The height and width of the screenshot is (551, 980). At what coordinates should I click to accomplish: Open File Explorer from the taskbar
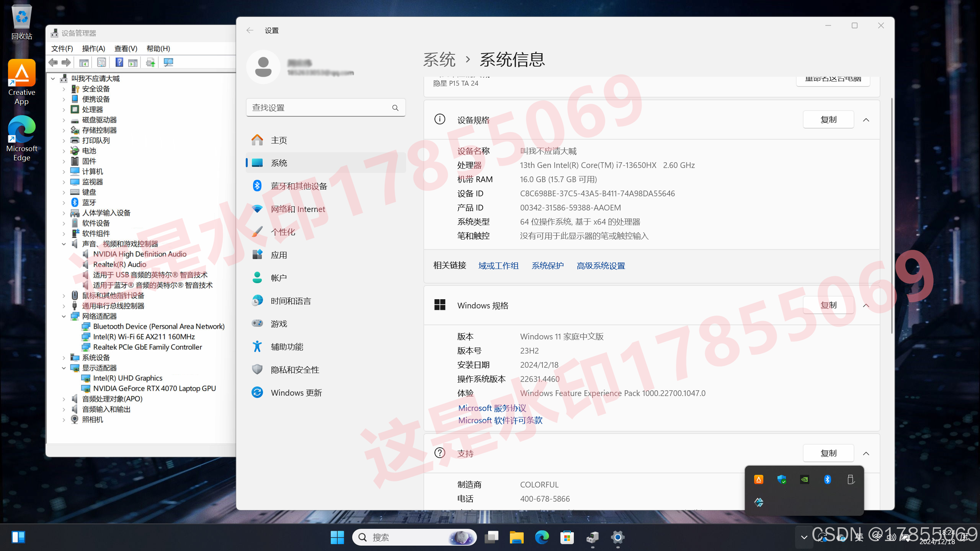tap(516, 538)
